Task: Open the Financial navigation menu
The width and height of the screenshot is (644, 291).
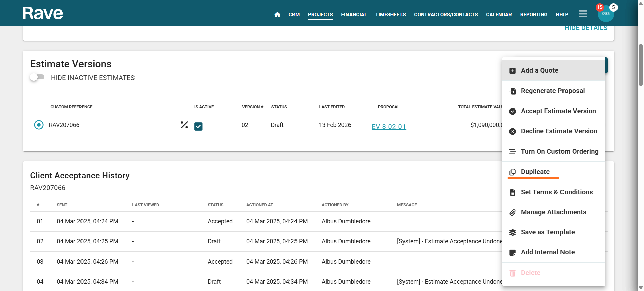Action: (354, 15)
